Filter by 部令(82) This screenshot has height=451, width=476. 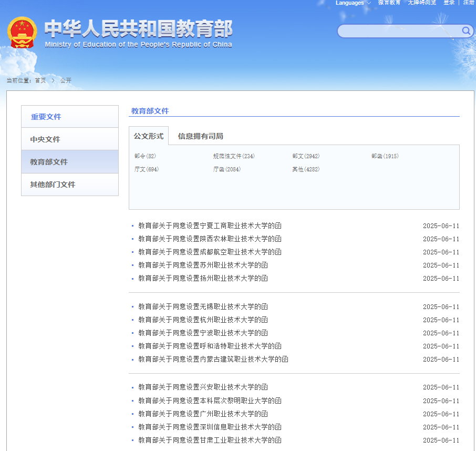click(145, 156)
